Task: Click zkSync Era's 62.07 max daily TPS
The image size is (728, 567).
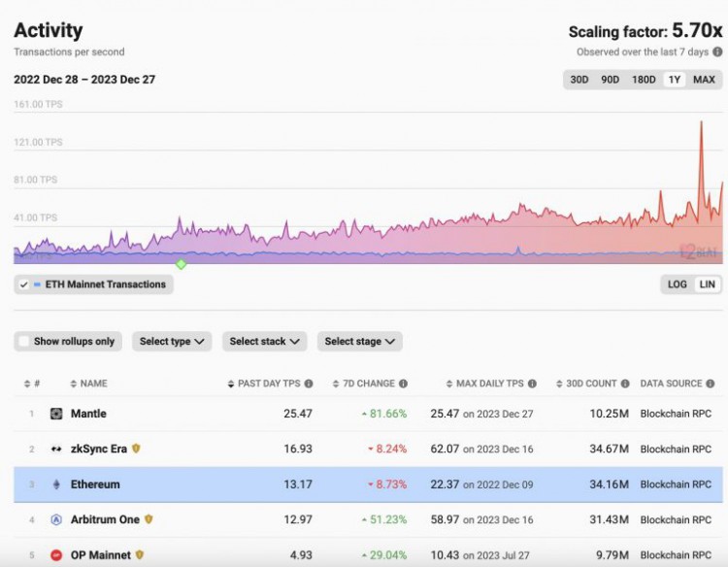Action: click(x=445, y=449)
